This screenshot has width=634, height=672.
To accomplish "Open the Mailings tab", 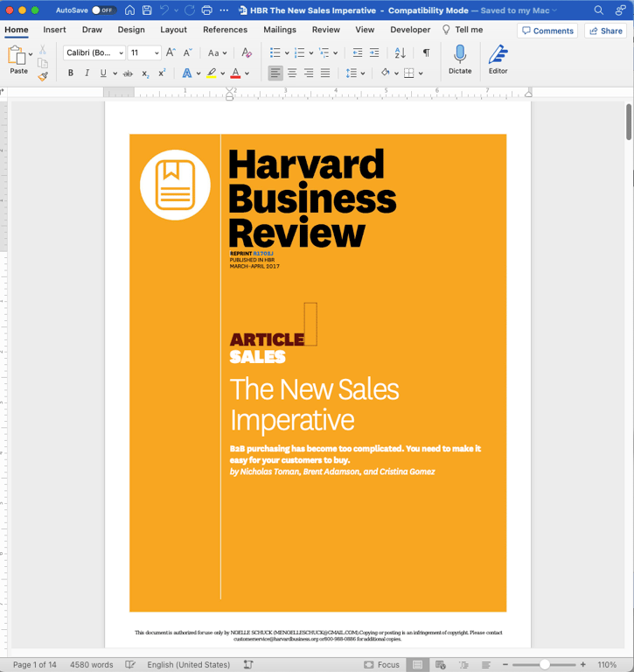I will tap(280, 30).
